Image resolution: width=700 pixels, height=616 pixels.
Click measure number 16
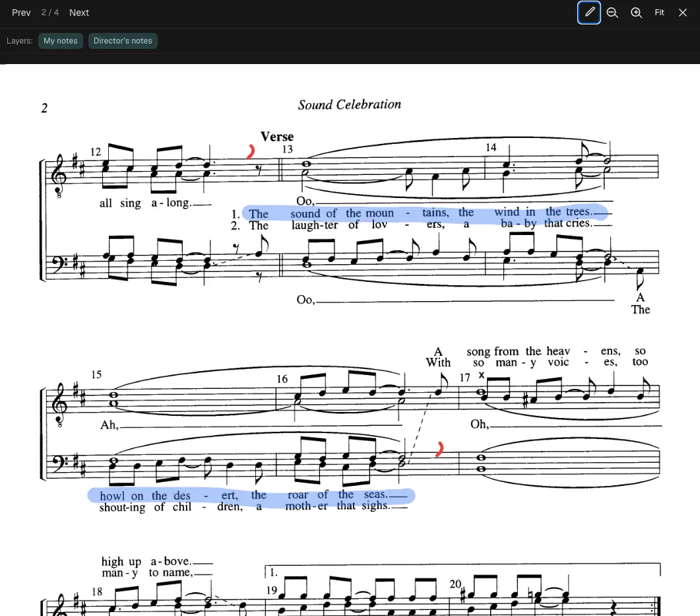[282, 379]
